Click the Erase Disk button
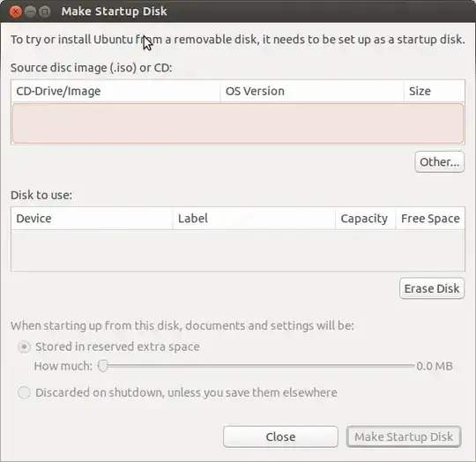 click(432, 288)
